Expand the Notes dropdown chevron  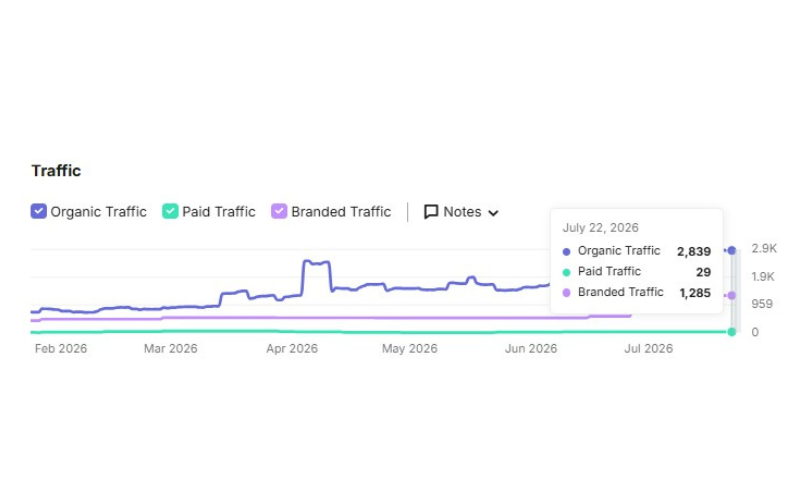pos(493,213)
